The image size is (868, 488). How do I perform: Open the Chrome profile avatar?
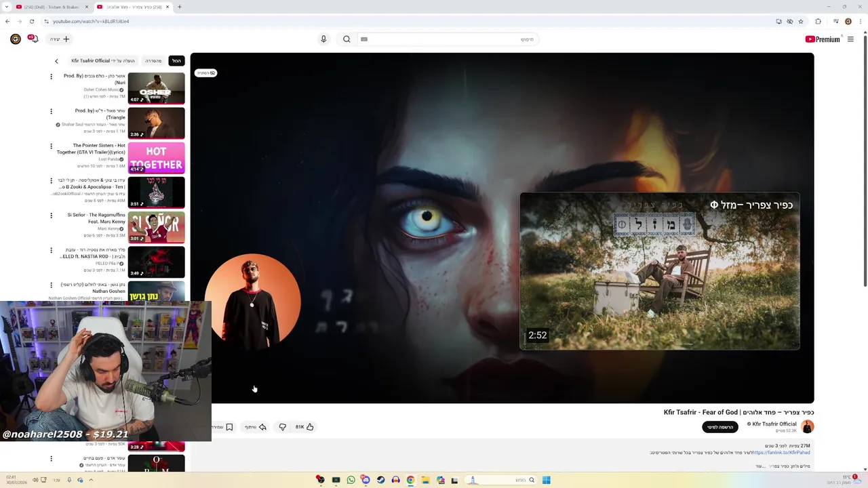tap(847, 21)
